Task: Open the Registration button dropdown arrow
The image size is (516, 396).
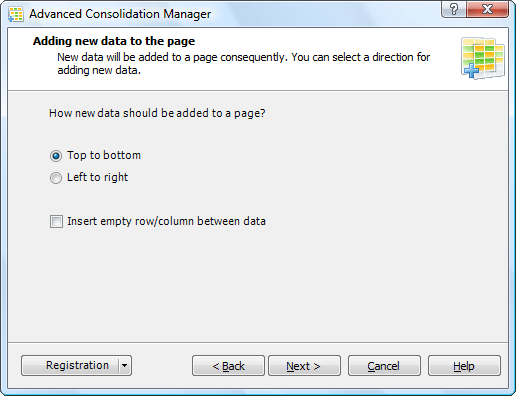Action: point(125,365)
